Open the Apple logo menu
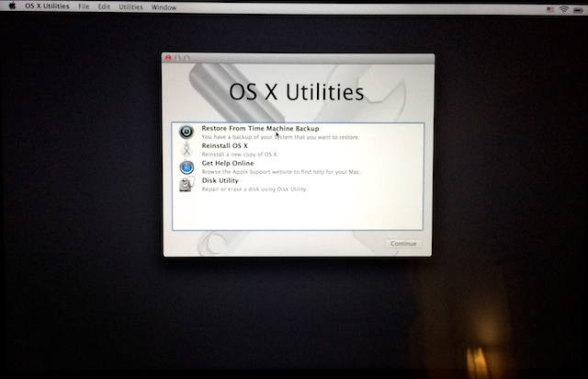 click(x=12, y=6)
